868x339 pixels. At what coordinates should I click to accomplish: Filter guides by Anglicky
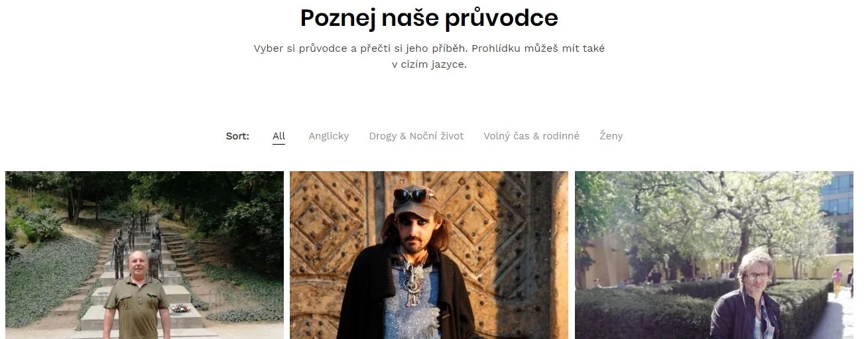[328, 136]
